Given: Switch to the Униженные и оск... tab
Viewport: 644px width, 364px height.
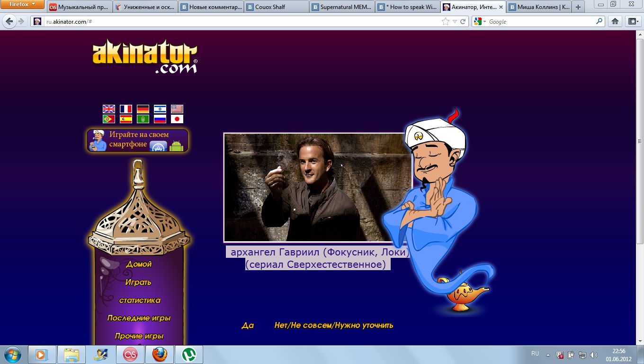Looking at the screenshot, I should (145, 7).
